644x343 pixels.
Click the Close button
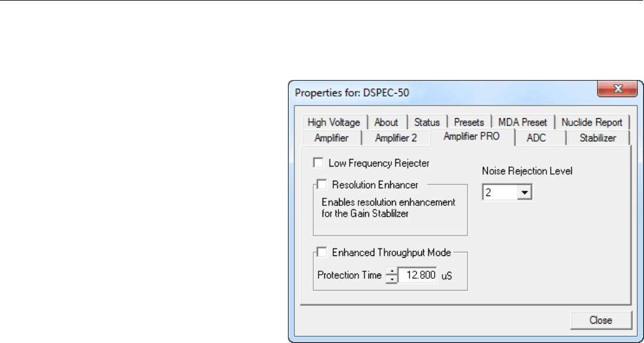point(601,321)
